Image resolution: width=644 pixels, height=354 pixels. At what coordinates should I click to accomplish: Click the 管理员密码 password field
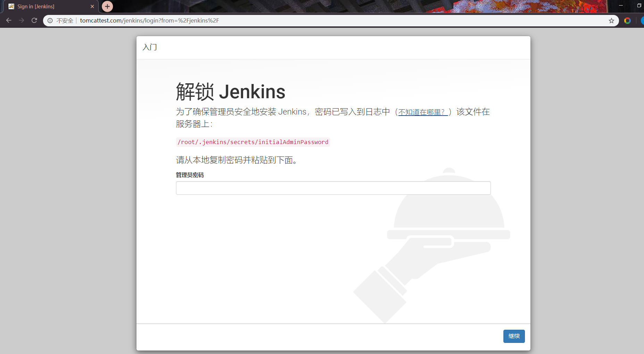[333, 188]
